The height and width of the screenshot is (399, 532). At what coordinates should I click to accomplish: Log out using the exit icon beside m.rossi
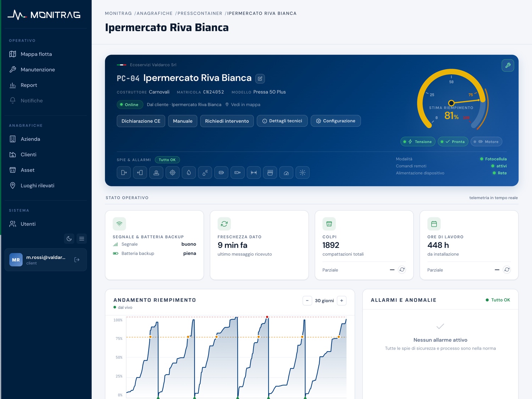pos(77,260)
